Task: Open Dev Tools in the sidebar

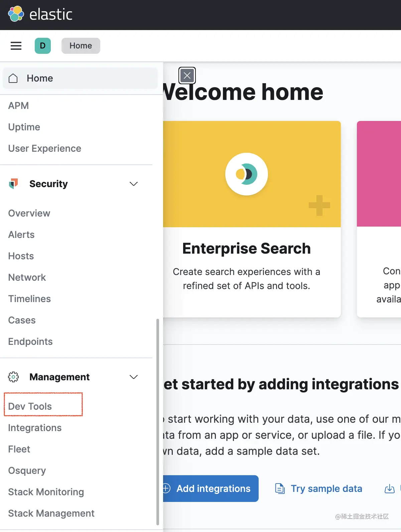Action: (30, 406)
